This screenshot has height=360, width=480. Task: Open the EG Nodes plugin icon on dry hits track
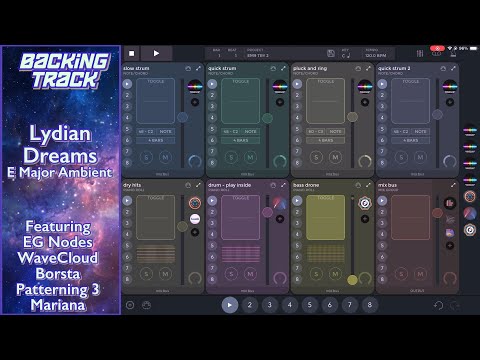(195, 203)
